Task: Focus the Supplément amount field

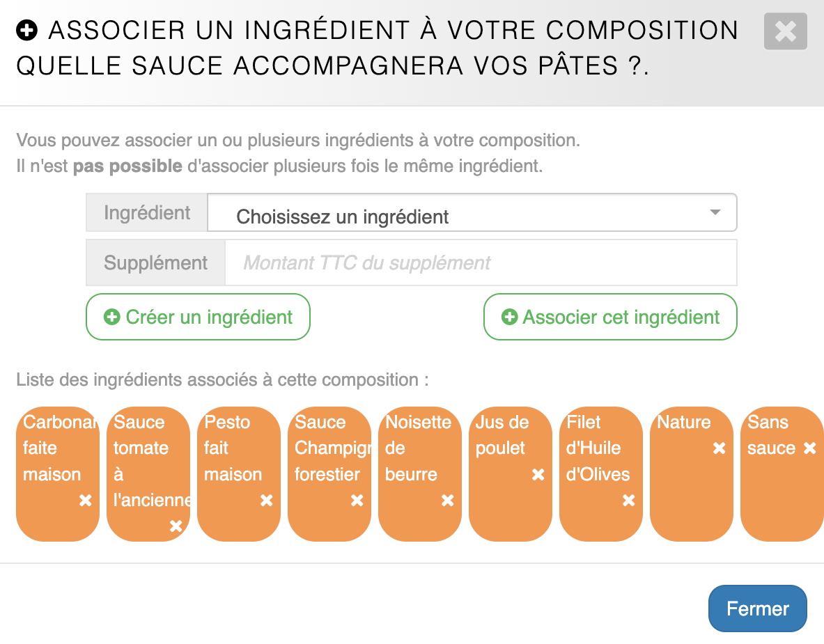Action: point(481,263)
